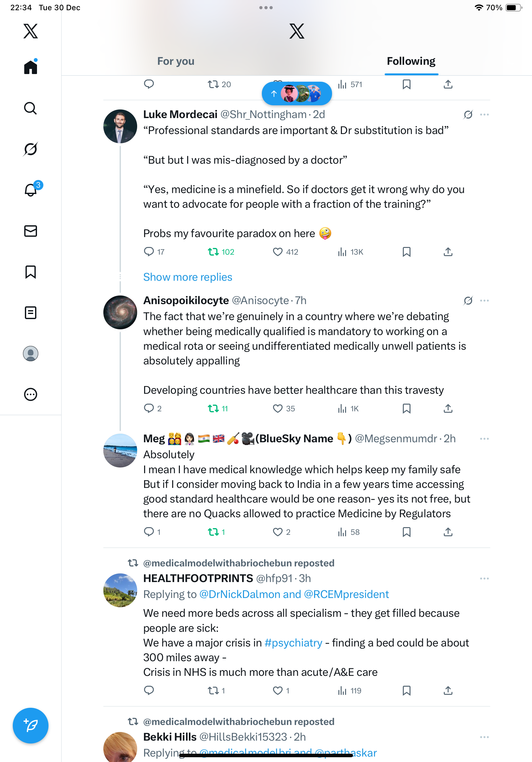Open Bookmarks in the sidebar

[31, 272]
